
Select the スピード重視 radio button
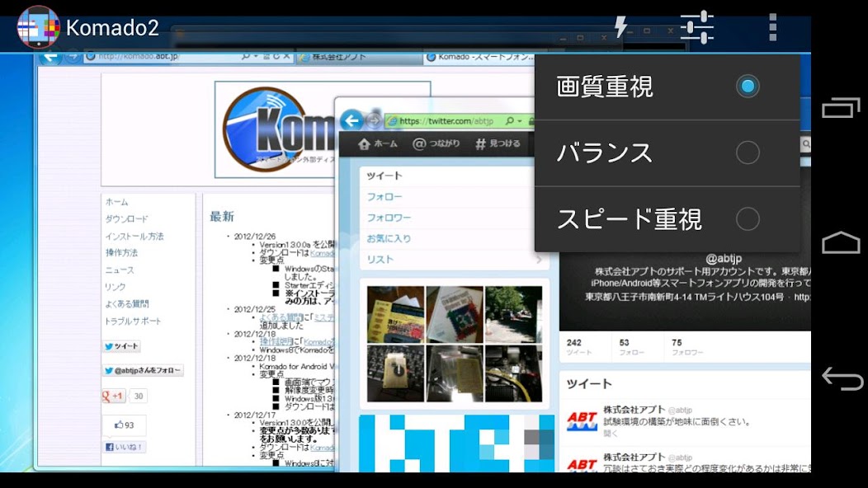[x=748, y=219]
